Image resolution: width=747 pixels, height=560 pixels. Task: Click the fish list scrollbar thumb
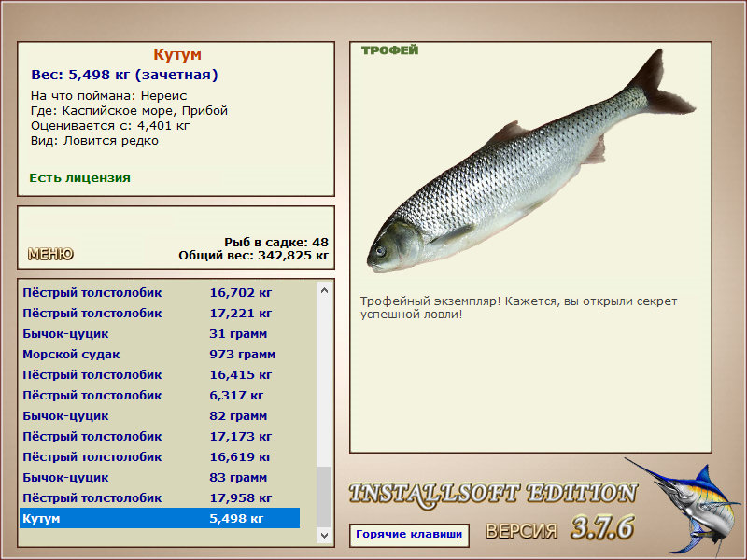pyautogui.click(x=324, y=497)
